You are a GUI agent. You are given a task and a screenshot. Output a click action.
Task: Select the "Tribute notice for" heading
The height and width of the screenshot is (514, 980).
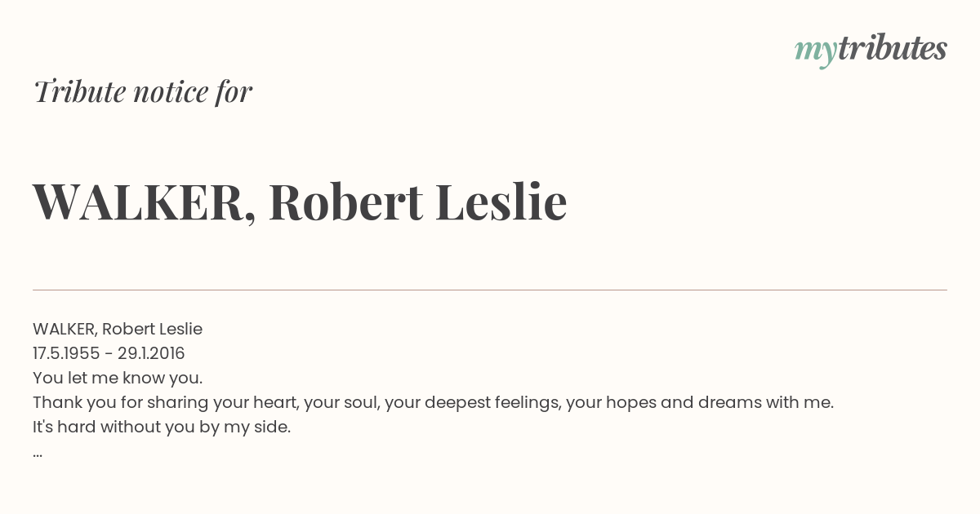(143, 91)
